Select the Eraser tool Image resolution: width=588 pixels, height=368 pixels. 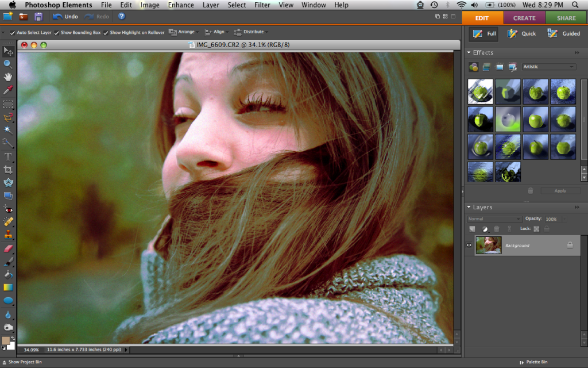[x=8, y=248]
